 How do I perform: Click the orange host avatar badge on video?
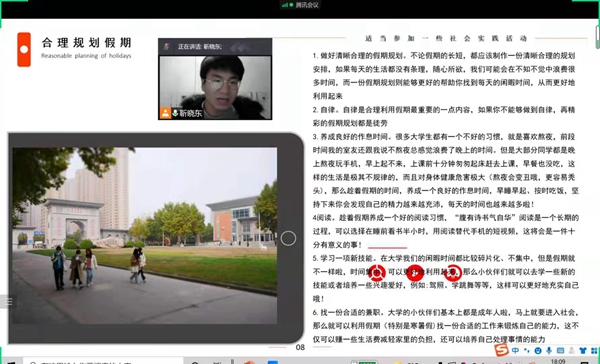[x=165, y=113]
